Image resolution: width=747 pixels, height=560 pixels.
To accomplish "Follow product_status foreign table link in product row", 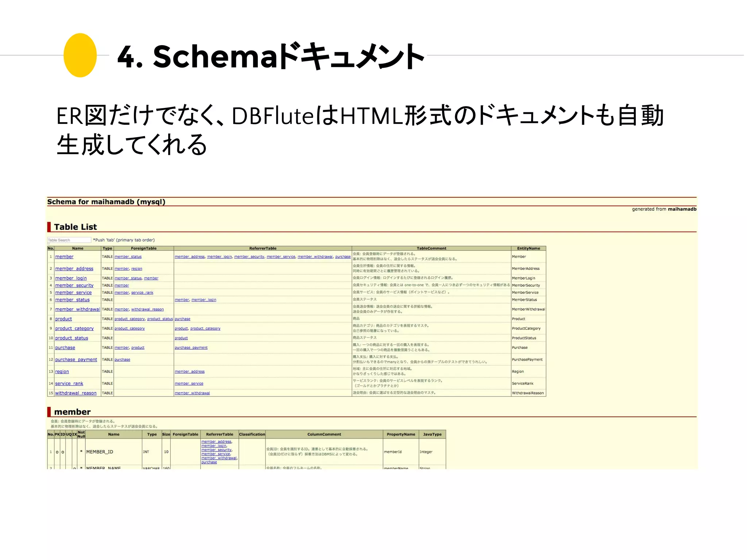I will pos(160,319).
